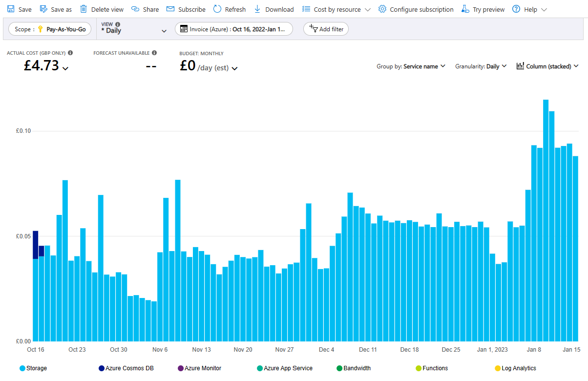Toggle Azure Cosmos DB legend entry
This screenshot has height=381, width=588.
pos(126,368)
